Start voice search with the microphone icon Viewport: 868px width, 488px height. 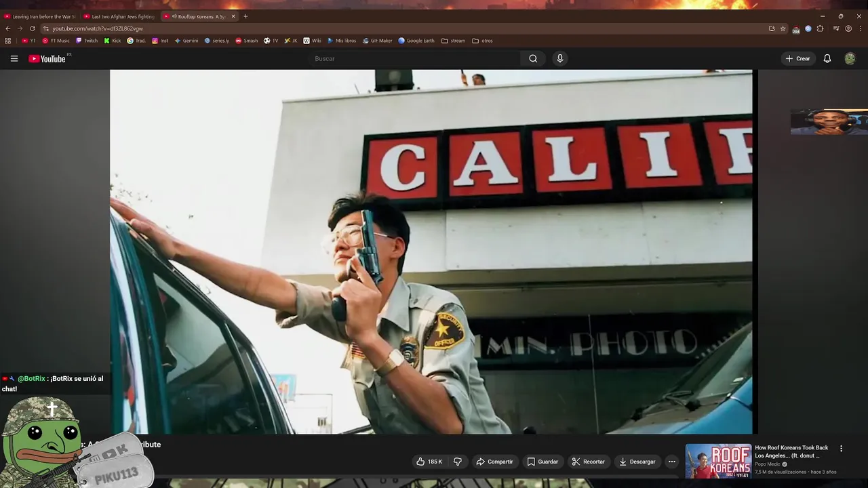[x=560, y=58]
